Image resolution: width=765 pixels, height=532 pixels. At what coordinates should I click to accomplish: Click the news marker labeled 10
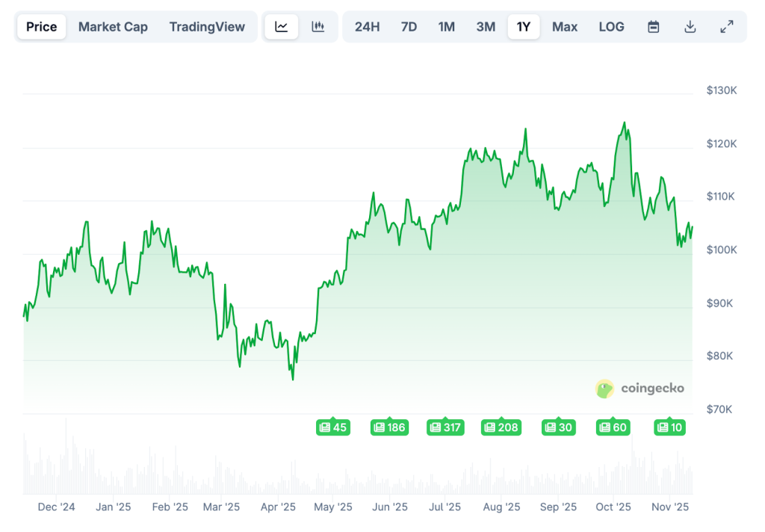670,427
